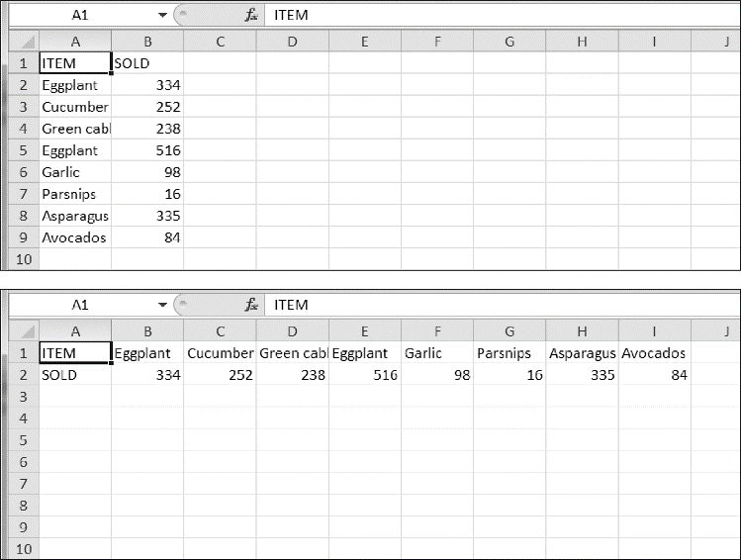Viewport: 741px width, 560px height.
Task: Click the cell with value 84 in the top sheet
Action: click(x=147, y=237)
